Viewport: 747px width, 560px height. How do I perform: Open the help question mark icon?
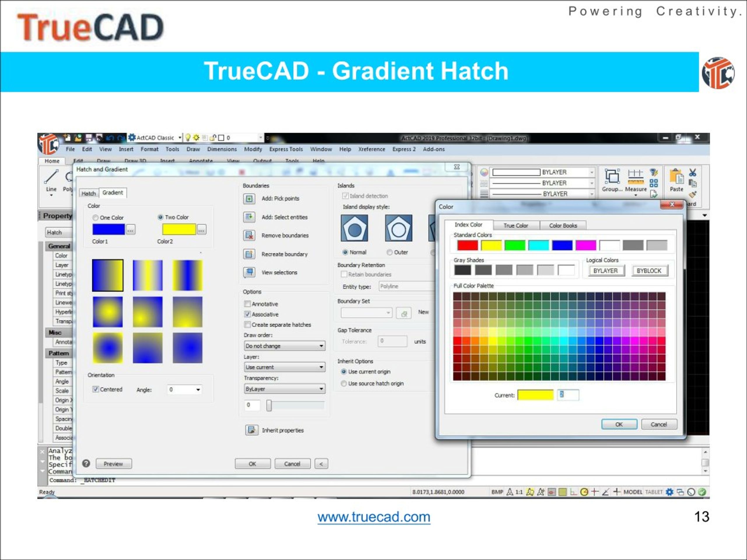click(x=86, y=463)
